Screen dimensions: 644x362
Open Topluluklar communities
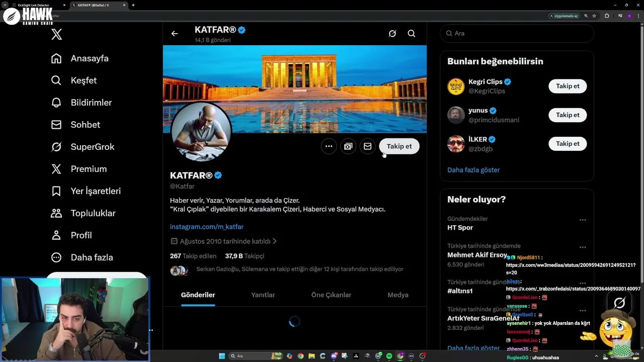click(84, 213)
